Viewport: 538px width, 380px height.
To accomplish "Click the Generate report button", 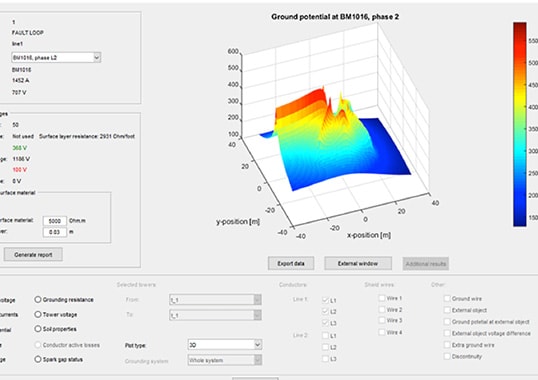I will pyautogui.click(x=33, y=254).
